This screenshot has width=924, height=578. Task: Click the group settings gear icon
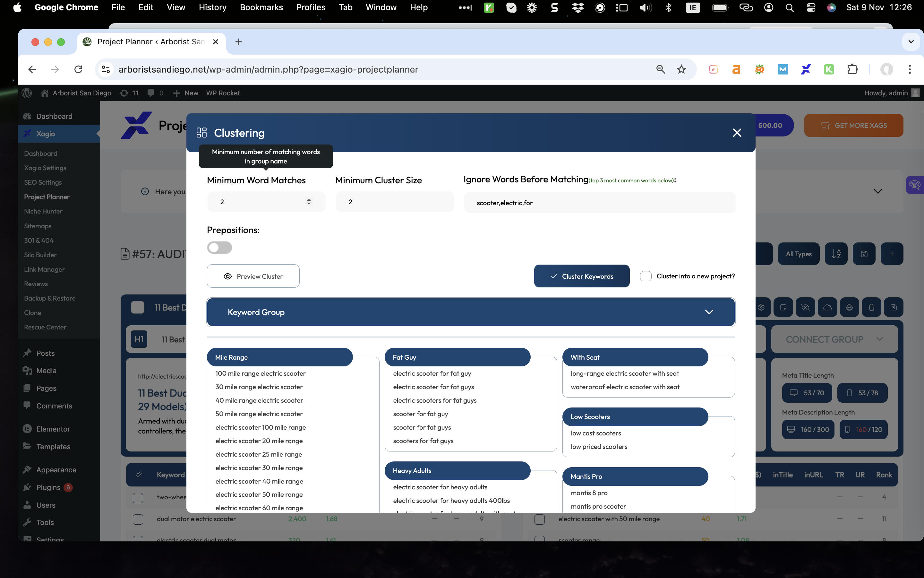(761, 307)
